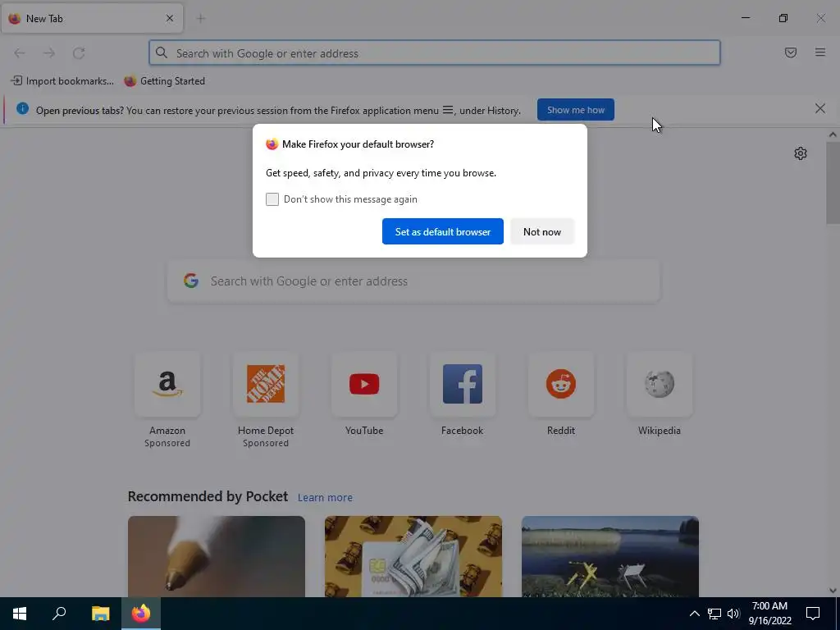Click the scrollbar down arrow
The image size is (840, 630).
833,591
